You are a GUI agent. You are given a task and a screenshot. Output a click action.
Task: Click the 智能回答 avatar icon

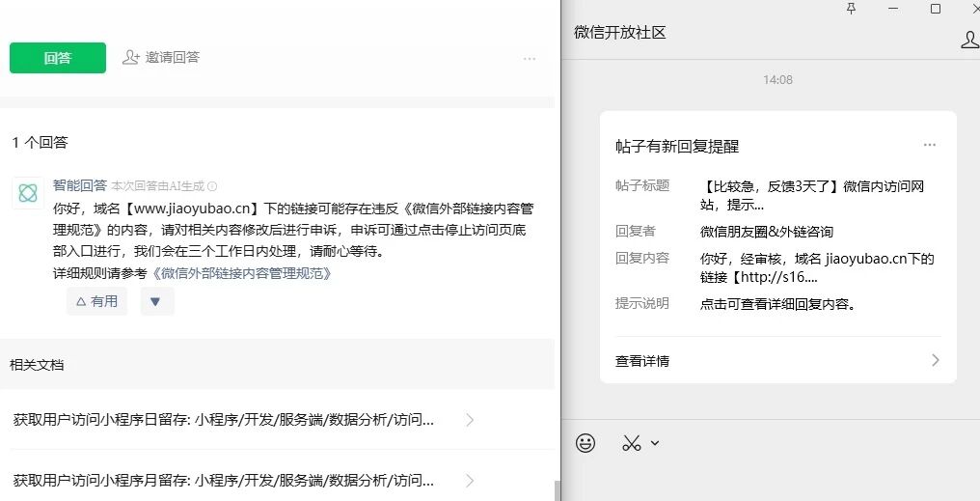[x=28, y=193]
